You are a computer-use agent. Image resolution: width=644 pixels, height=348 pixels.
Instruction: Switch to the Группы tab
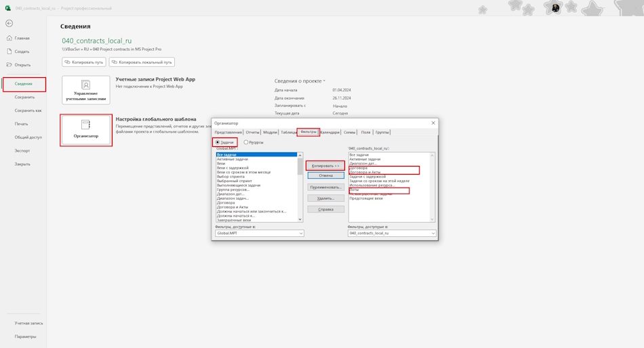pyautogui.click(x=382, y=132)
